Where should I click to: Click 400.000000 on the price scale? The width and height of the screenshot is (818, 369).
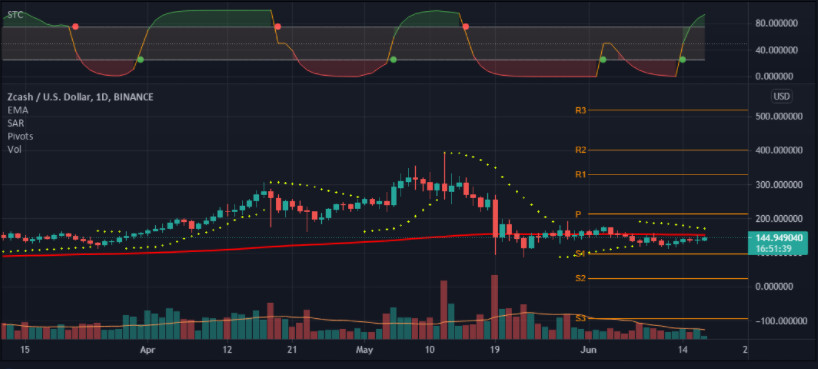point(778,150)
